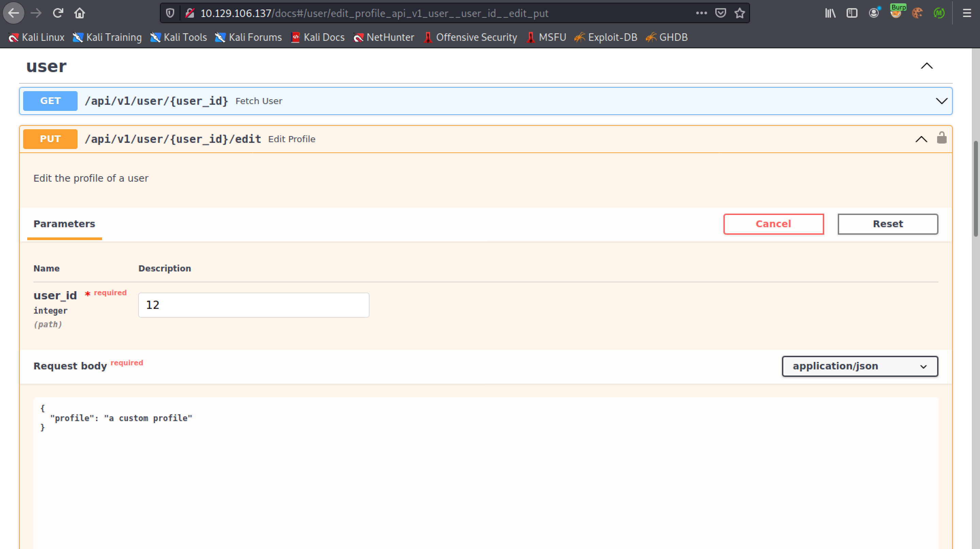The image size is (980, 549).
Task: Click the PUT method badge
Action: [x=50, y=139]
